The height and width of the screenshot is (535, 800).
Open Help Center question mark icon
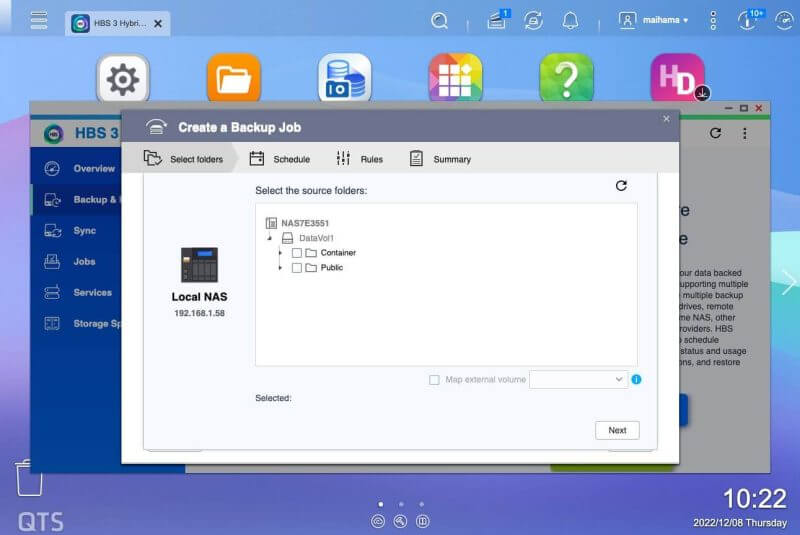pos(566,79)
